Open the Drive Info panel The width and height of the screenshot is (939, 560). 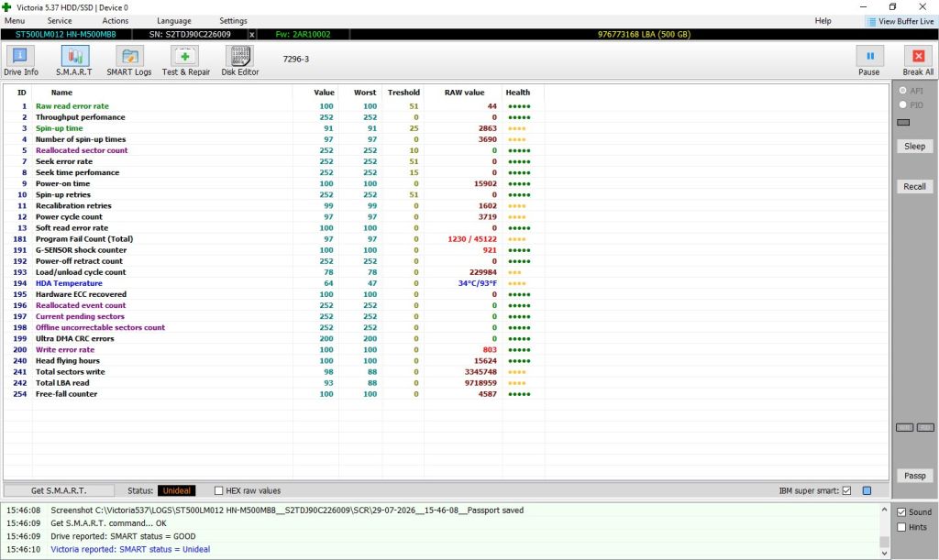point(20,61)
